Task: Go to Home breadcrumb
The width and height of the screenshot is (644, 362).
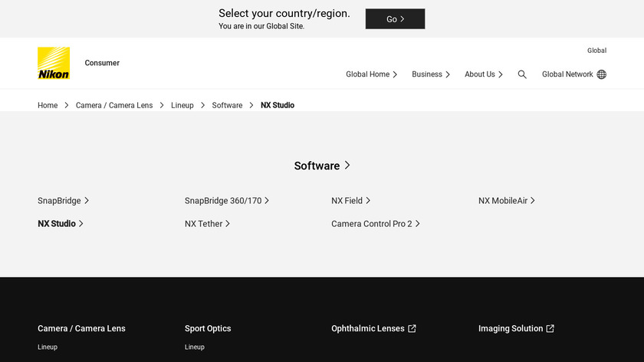Action: pos(48,105)
